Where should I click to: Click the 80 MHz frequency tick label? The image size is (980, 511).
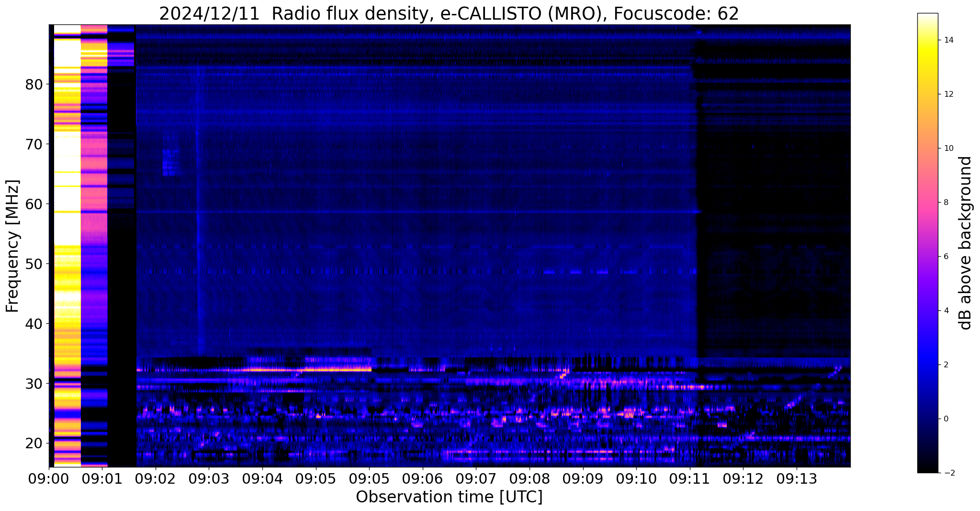tap(34, 84)
